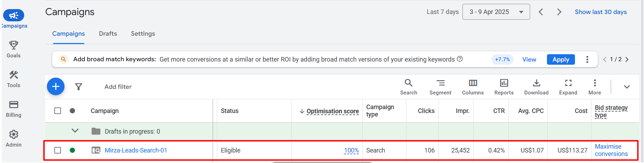Collapse the Drafts in progress row chevron
Viewport: 644px width, 163px height.
coord(75,131)
